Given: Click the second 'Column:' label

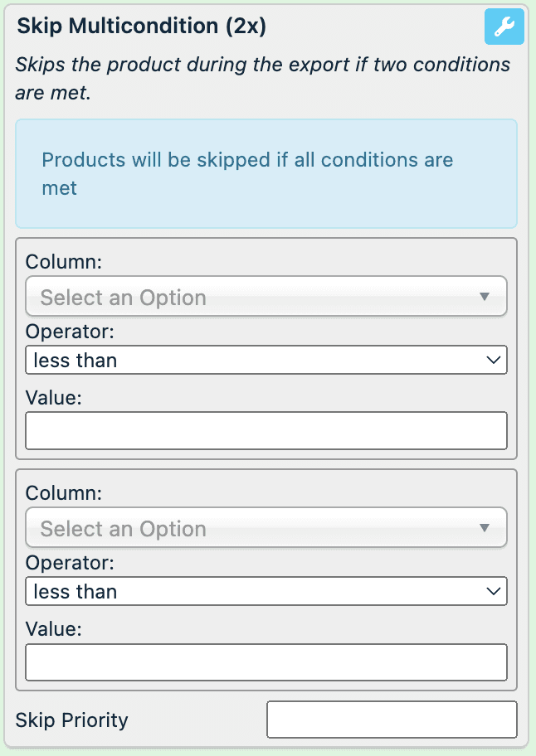Looking at the screenshot, I should click(64, 493).
